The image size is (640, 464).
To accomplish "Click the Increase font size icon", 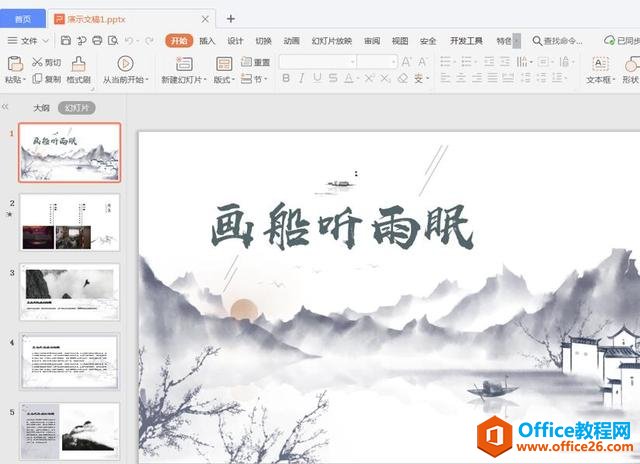I will coord(406,62).
